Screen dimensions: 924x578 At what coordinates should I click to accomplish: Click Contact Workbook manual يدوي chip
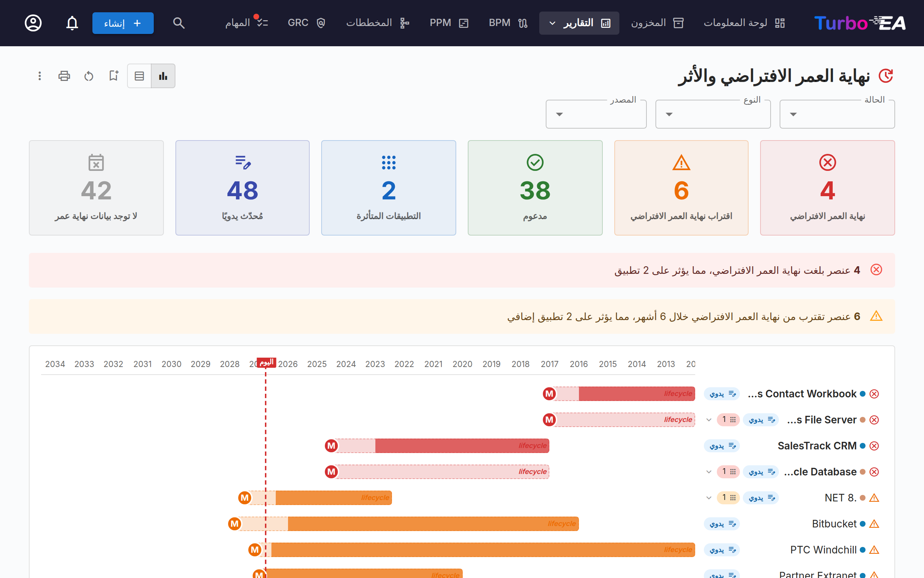[722, 394]
